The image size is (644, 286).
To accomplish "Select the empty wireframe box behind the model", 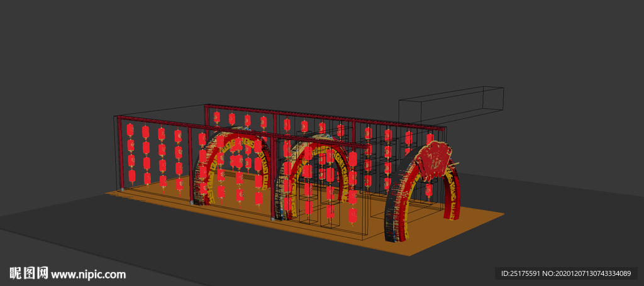I will 451,104.
